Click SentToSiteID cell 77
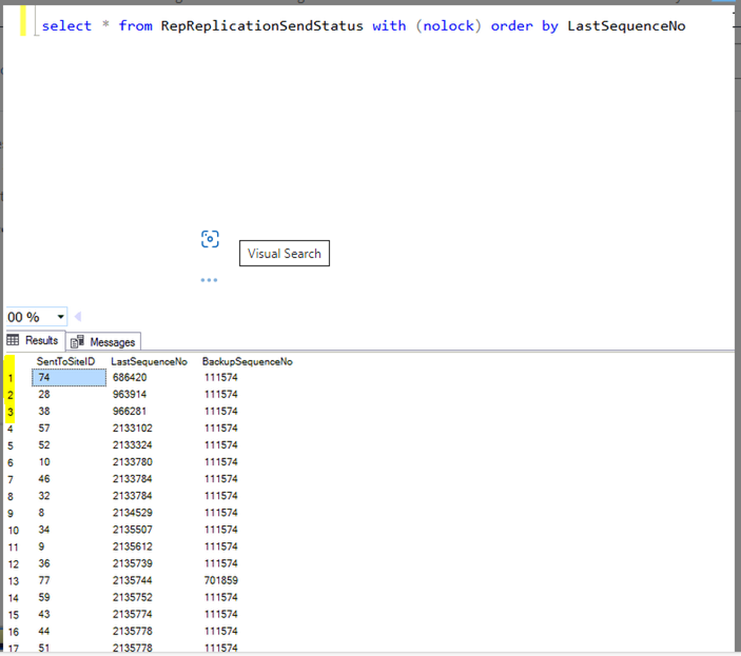 click(x=44, y=580)
